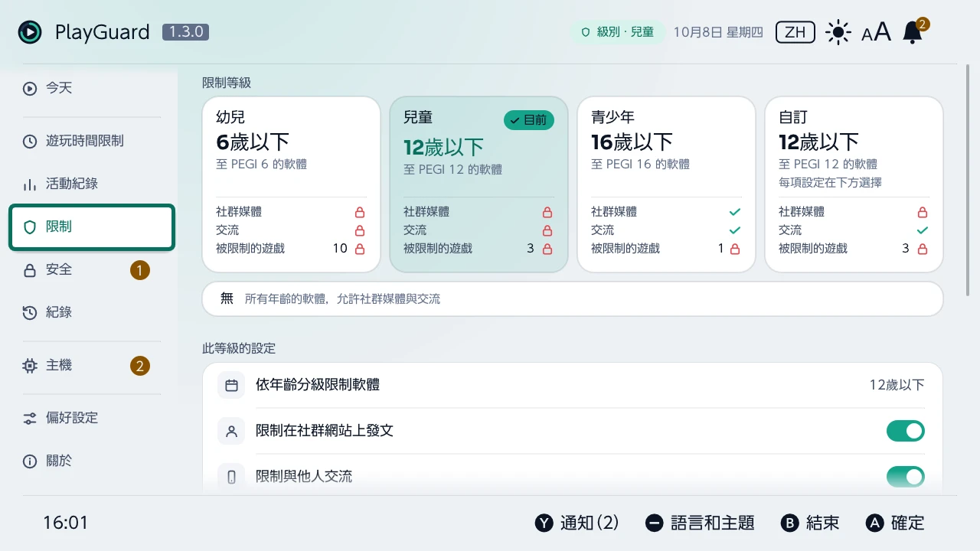Click phone icon beside 限制與他人交流
The image size is (980, 551).
[x=231, y=477]
